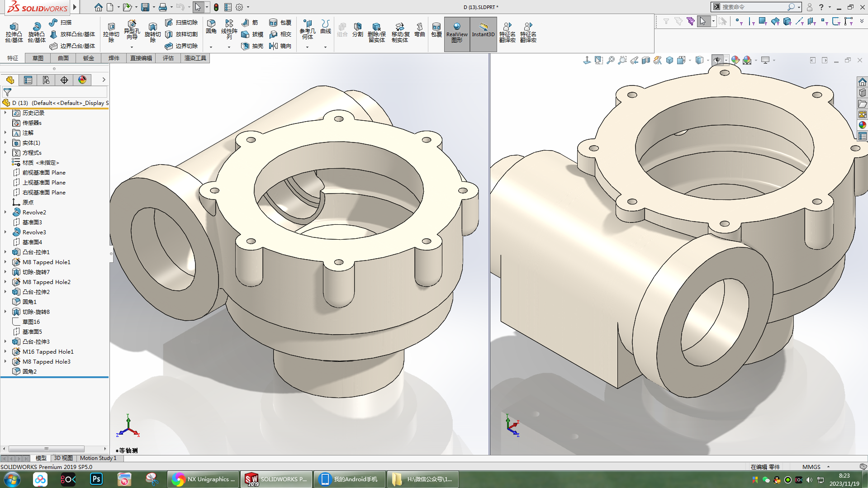Expand the 历史记录 history folder
The image size is (868, 488).
(x=5, y=113)
